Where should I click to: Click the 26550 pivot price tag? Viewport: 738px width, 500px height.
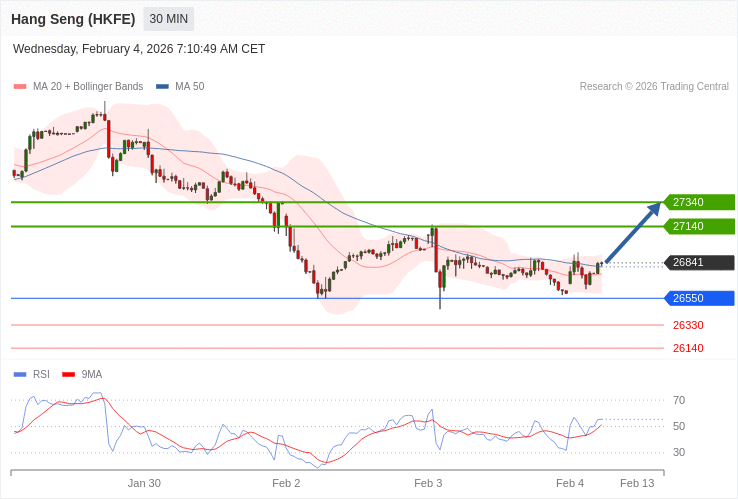699,298
